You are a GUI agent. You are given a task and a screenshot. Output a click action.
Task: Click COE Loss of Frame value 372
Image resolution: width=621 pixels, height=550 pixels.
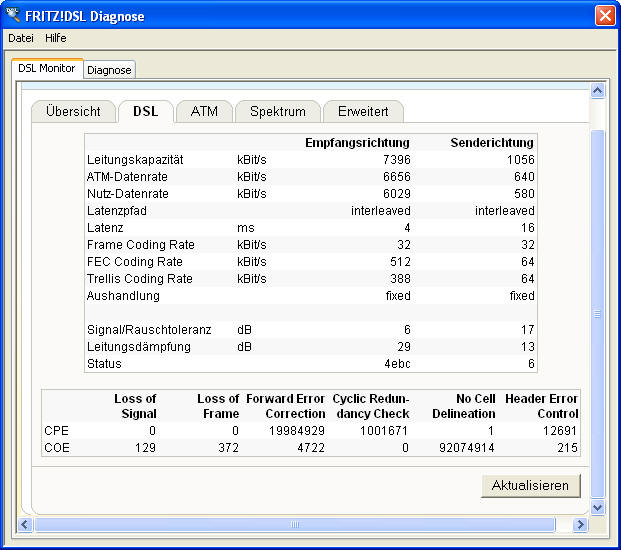(x=229, y=448)
